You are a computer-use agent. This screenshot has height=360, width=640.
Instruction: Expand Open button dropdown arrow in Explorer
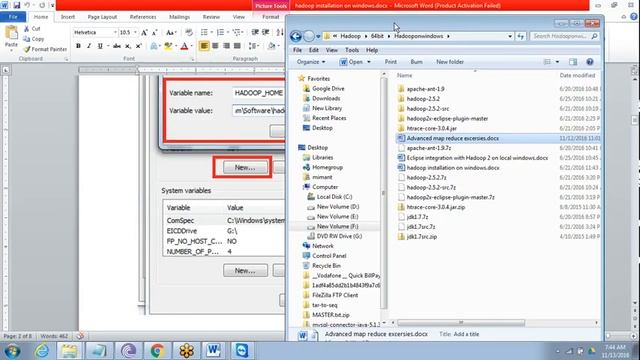coord(369,62)
